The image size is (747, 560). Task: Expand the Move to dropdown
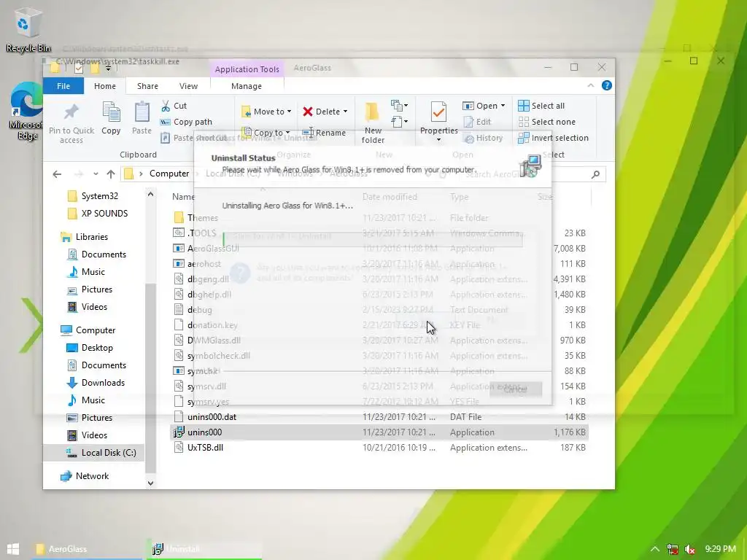[289, 112]
